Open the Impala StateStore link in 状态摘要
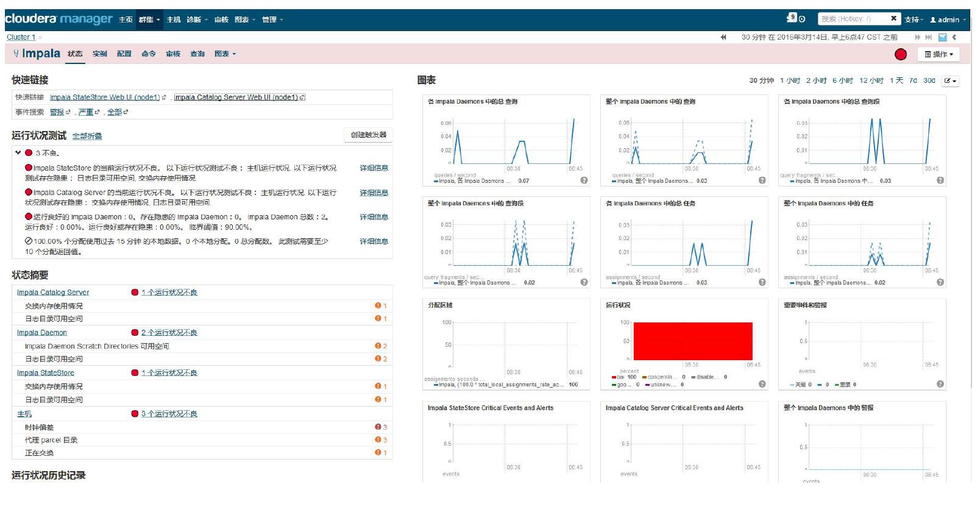 (x=46, y=373)
